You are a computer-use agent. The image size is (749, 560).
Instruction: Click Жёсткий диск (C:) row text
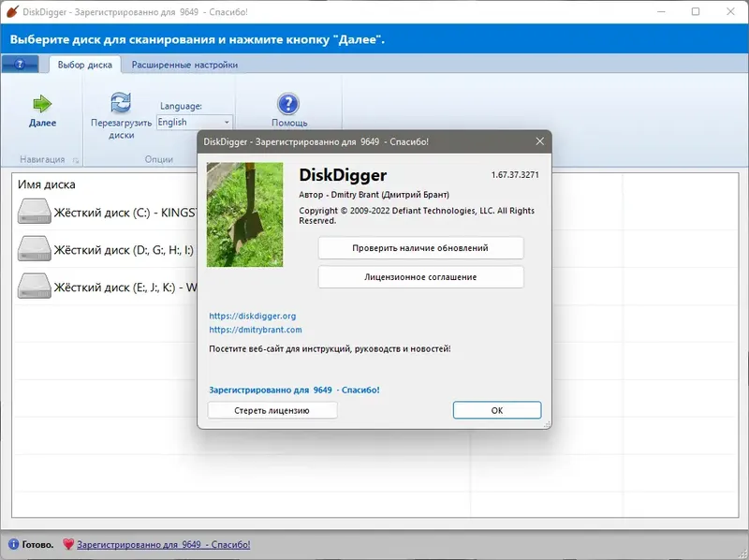coord(125,213)
